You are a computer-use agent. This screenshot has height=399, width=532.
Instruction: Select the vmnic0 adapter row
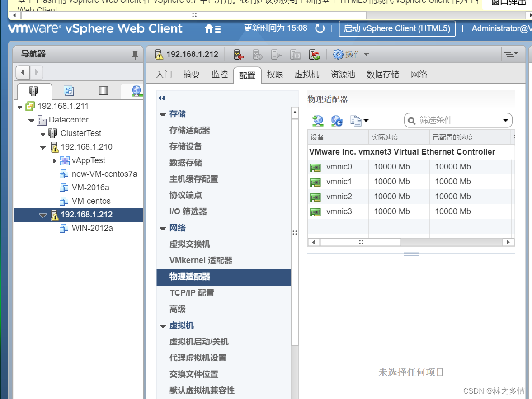pos(410,167)
